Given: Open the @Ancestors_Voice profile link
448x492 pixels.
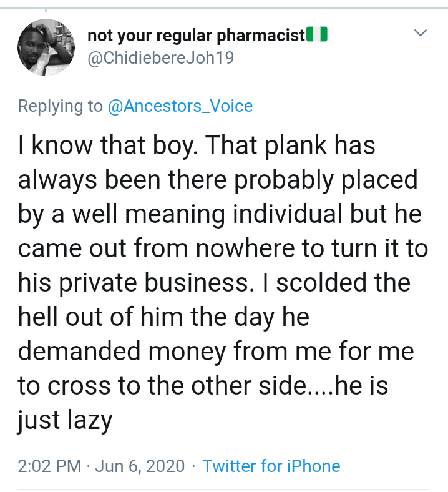Looking at the screenshot, I should pyautogui.click(x=180, y=106).
